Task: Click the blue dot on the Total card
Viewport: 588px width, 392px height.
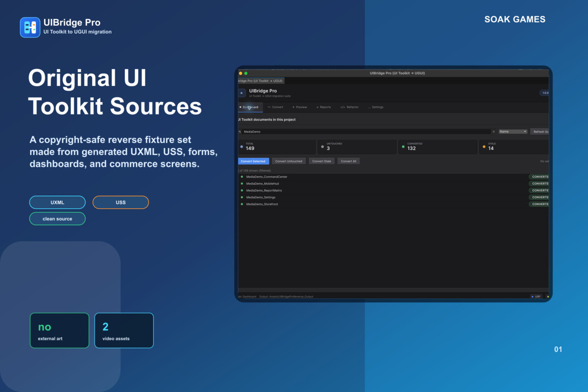Action: click(x=242, y=146)
